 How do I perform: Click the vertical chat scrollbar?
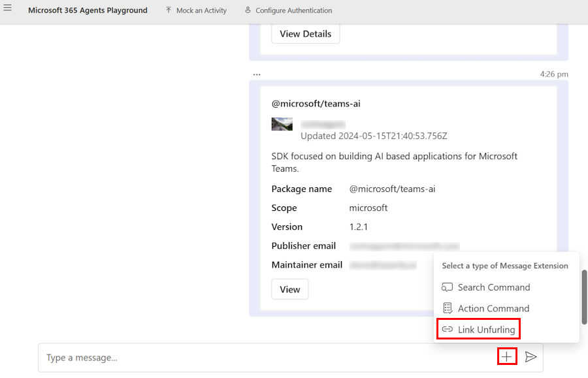click(584, 296)
